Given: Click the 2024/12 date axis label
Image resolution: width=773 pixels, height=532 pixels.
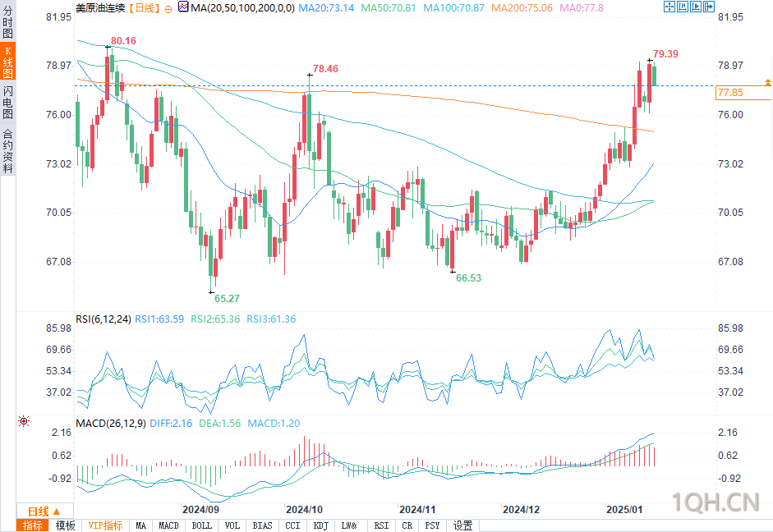Looking at the screenshot, I should pos(521,509).
